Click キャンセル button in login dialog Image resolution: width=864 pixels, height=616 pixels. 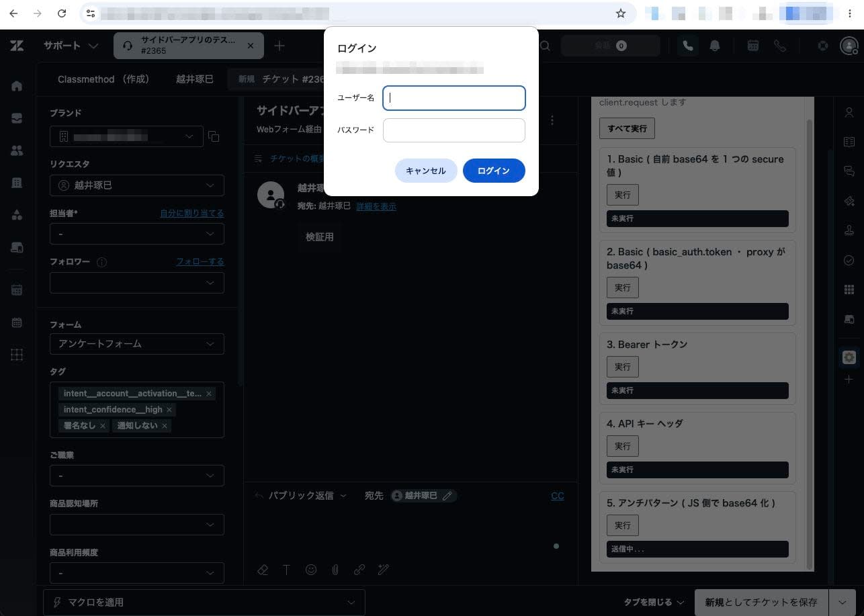426,171
